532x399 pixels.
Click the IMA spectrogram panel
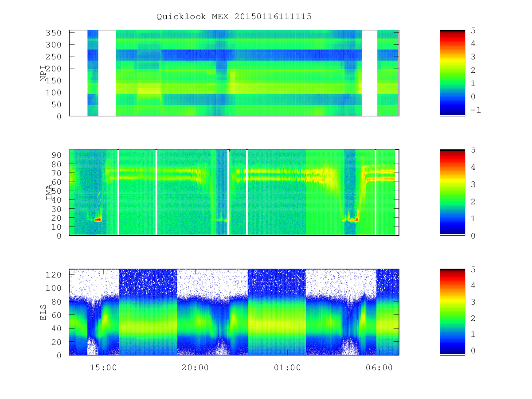tap(234, 192)
